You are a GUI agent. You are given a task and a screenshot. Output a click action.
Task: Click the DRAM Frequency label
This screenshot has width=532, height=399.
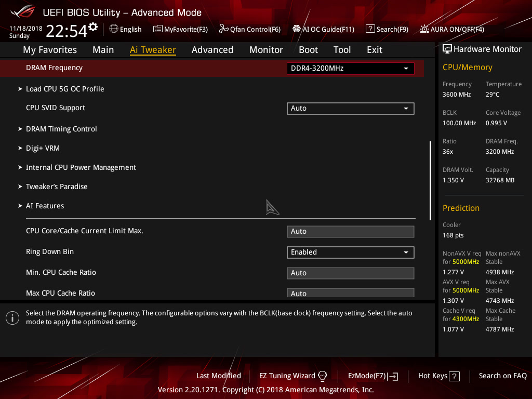point(54,68)
